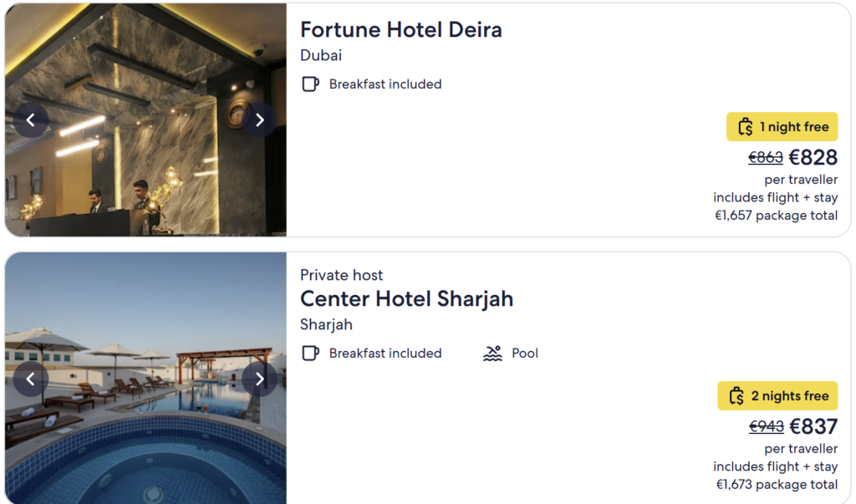Click the 1 night free badge
Viewport: 856px width, 504px height.
click(x=782, y=126)
